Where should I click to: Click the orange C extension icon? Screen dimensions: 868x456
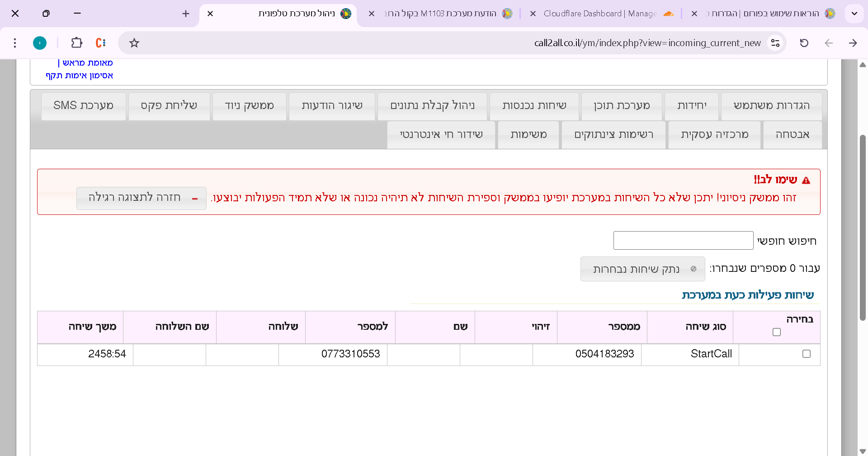coord(100,43)
